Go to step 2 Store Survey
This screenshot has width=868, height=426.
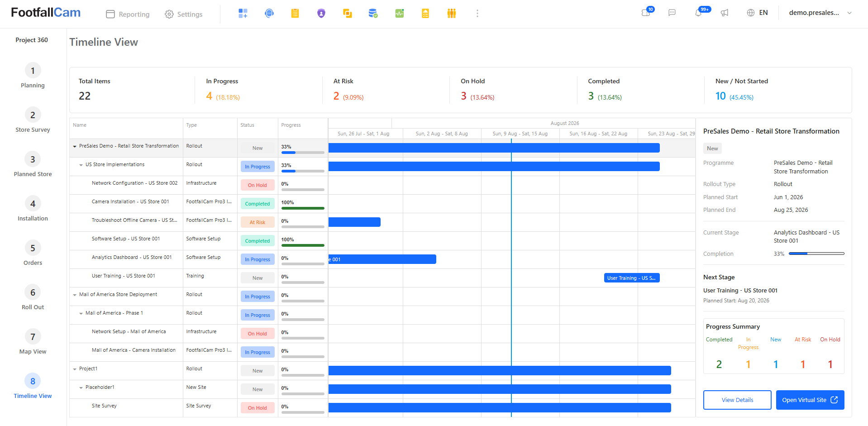pyautogui.click(x=33, y=120)
